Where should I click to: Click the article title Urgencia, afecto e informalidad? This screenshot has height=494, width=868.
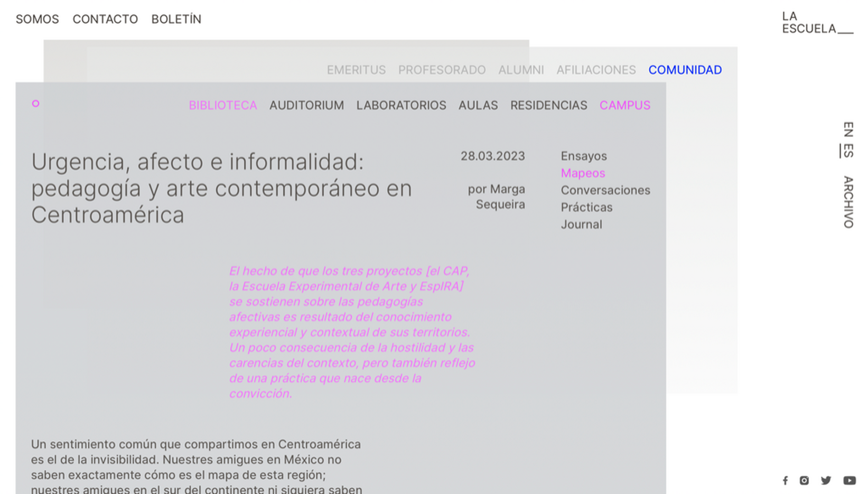point(221,188)
